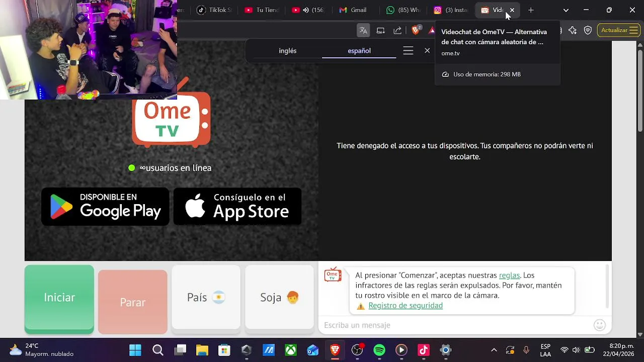Click the Google Play download badge
The width and height of the screenshot is (644, 362).
(x=105, y=207)
